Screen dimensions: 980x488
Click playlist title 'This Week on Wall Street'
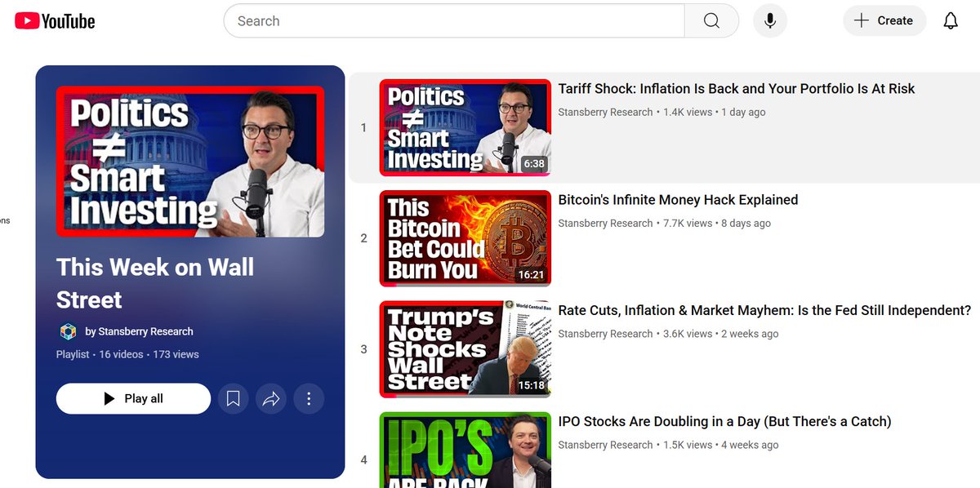(155, 283)
